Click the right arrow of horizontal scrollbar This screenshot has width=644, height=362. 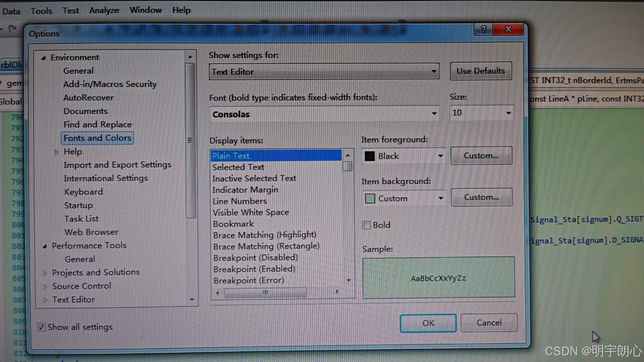(x=337, y=292)
